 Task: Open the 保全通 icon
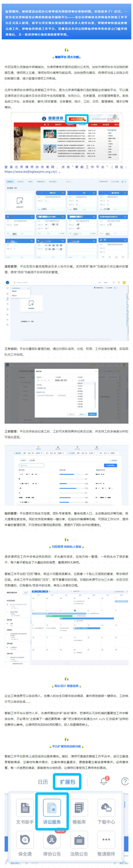pyautogui.click(x=25, y=839)
